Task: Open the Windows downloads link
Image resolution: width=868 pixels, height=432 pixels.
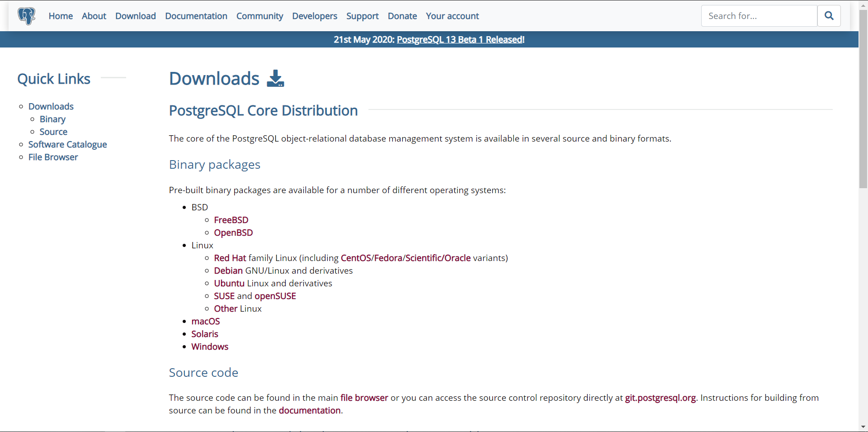Action: (209, 347)
